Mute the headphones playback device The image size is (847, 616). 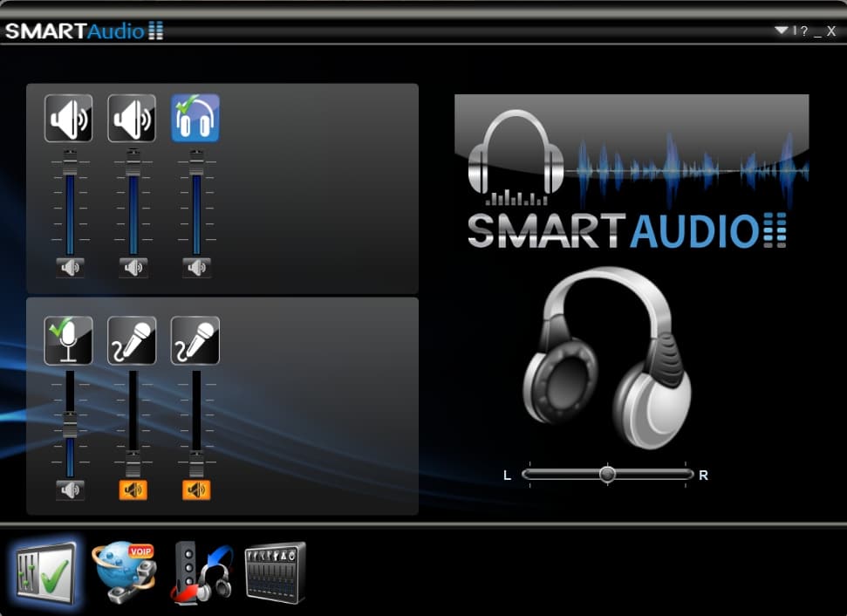196,268
